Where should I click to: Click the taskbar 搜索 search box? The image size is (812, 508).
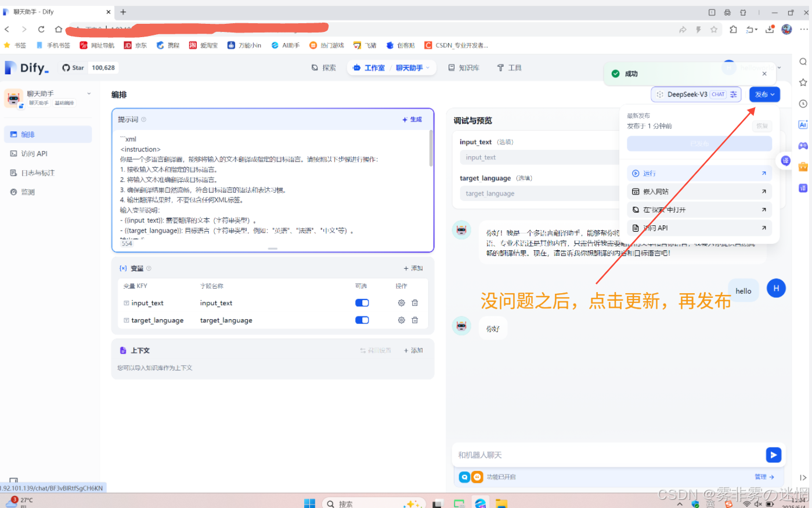pos(374,503)
